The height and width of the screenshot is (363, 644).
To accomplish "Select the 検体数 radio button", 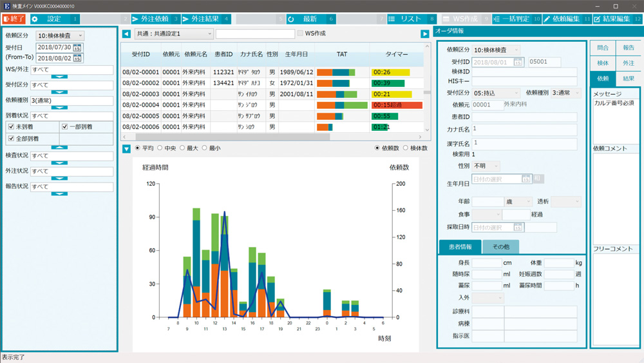I will tap(406, 148).
